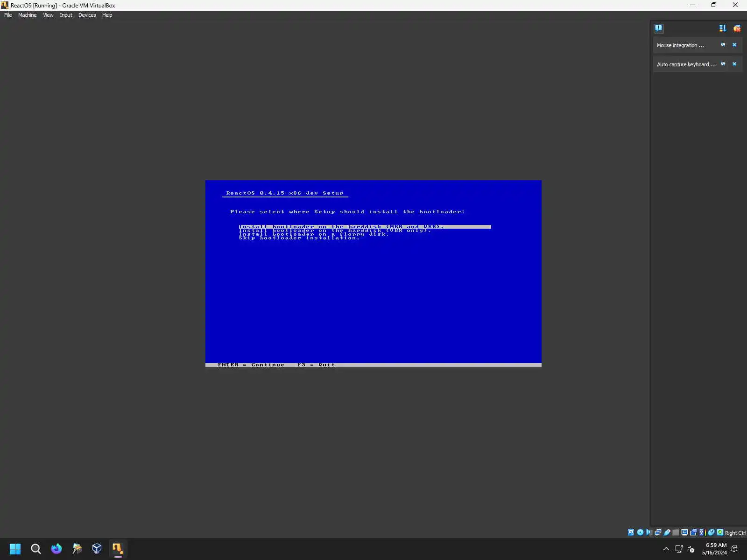Click help arrow on Mouse integration notification

click(x=723, y=45)
